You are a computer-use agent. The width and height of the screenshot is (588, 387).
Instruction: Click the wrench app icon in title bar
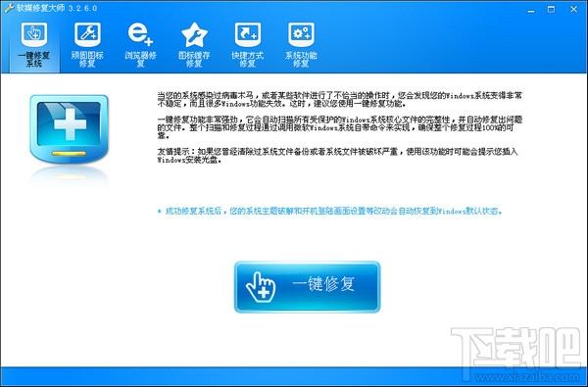click(x=9, y=8)
